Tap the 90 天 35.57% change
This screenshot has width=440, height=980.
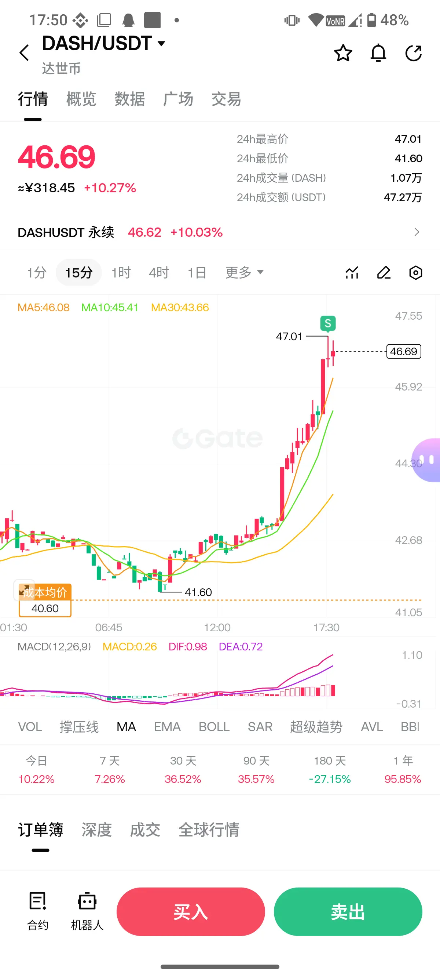tap(256, 770)
